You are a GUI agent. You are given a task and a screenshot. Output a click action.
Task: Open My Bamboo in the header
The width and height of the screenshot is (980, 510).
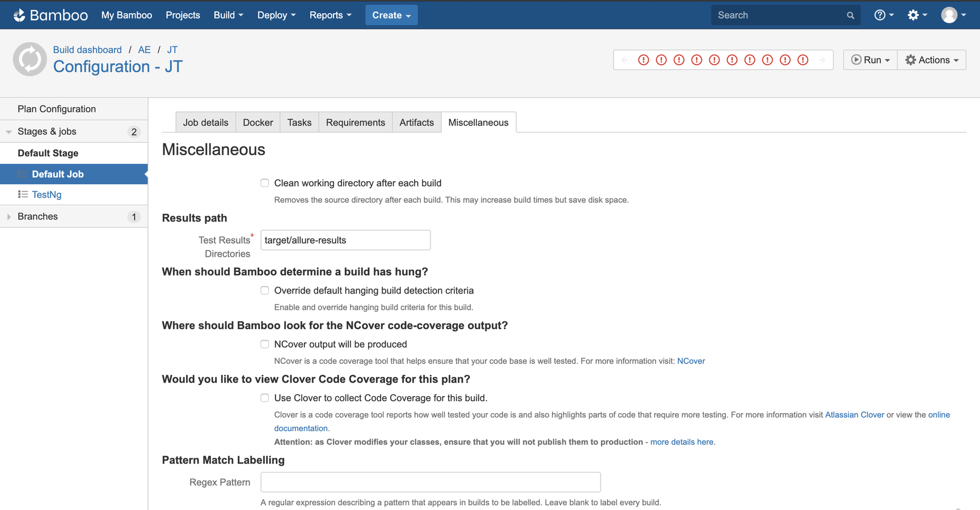126,15
